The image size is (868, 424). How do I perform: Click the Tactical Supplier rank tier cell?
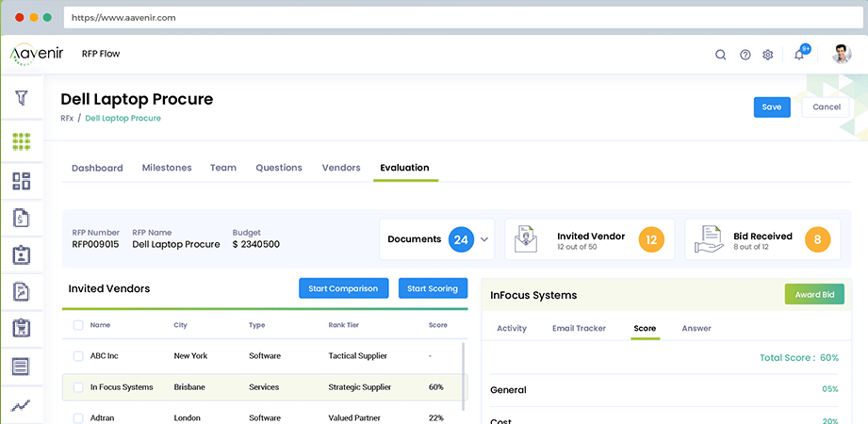[357, 356]
